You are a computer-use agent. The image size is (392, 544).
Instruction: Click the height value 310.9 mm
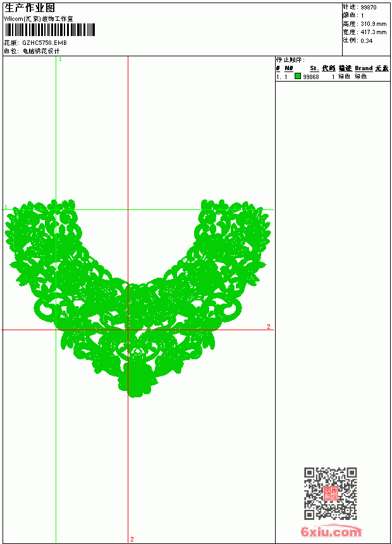pos(373,24)
